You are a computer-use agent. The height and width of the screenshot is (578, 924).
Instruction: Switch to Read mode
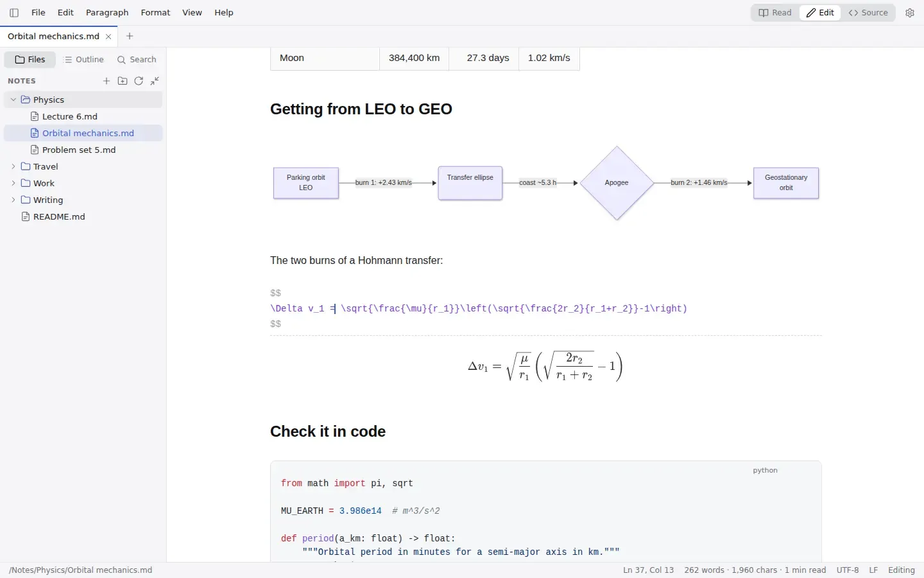coord(775,13)
